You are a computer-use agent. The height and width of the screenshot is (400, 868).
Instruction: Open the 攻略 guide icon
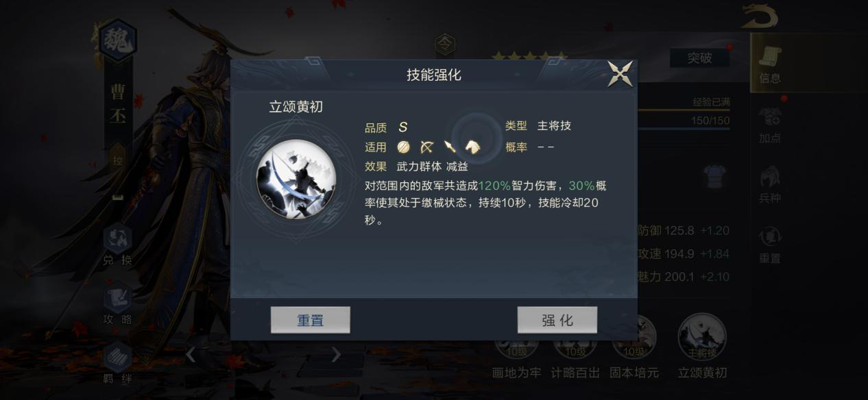pos(117,303)
